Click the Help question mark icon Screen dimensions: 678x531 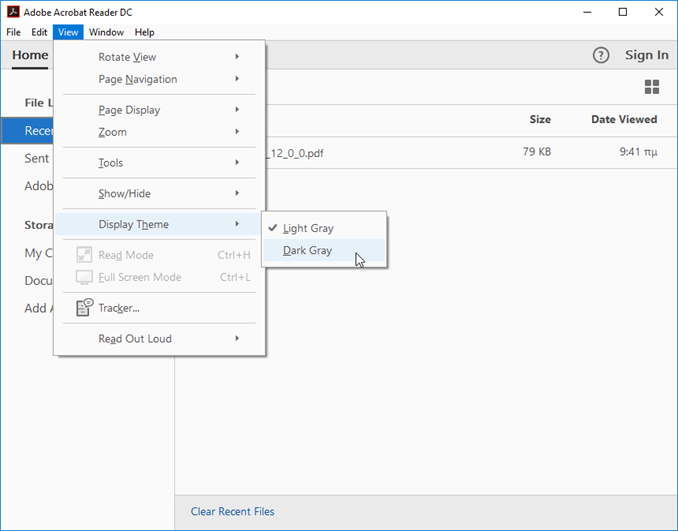(601, 55)
